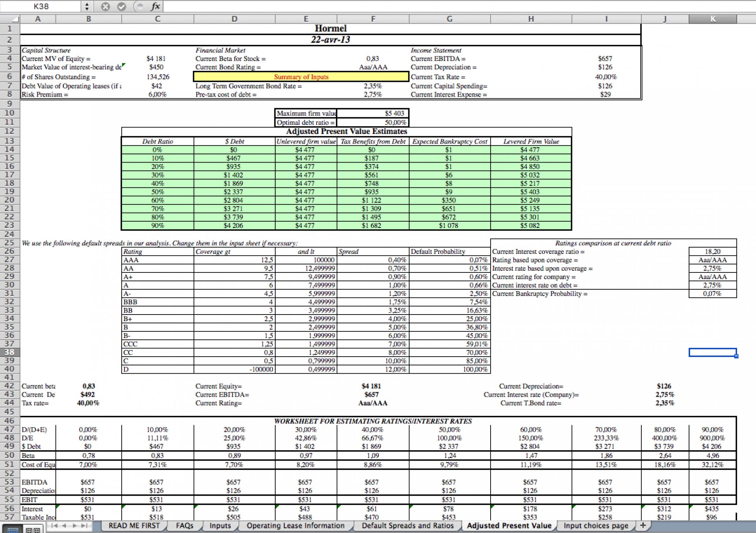Click the cancel entry X icon

click(105, 6)
